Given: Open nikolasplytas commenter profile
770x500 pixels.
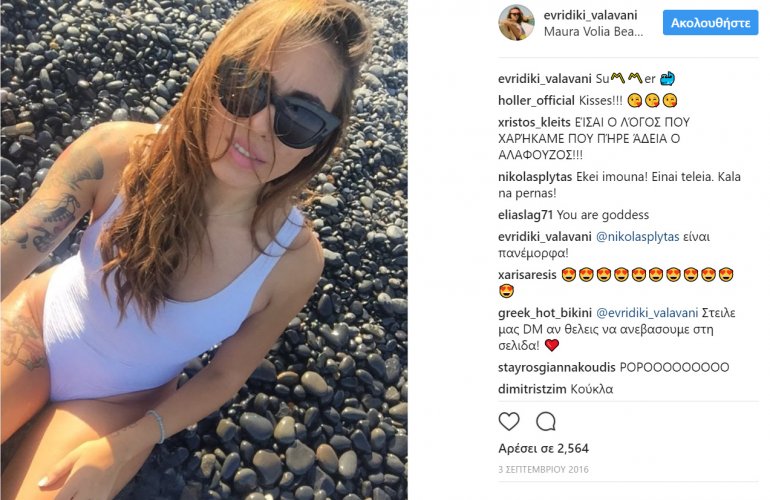Looking at the screenshot, I should click(x=535, y=177).
